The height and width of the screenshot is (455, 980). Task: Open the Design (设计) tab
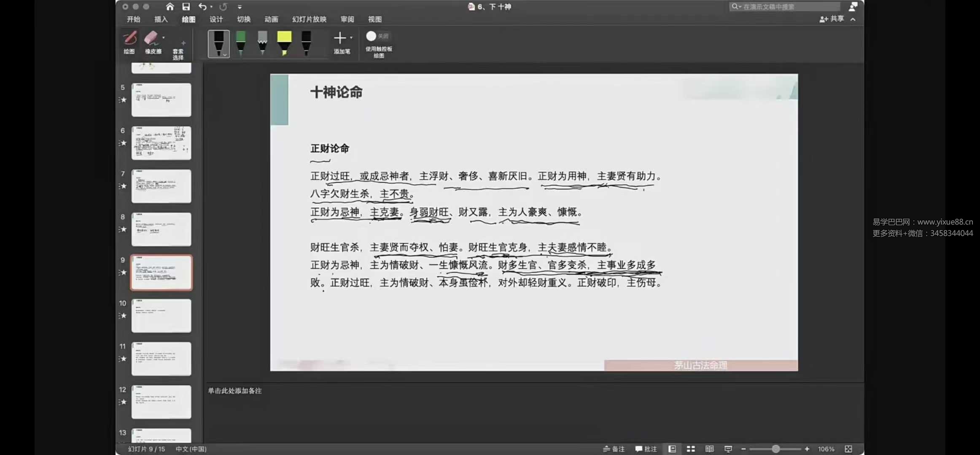[216, 19]
